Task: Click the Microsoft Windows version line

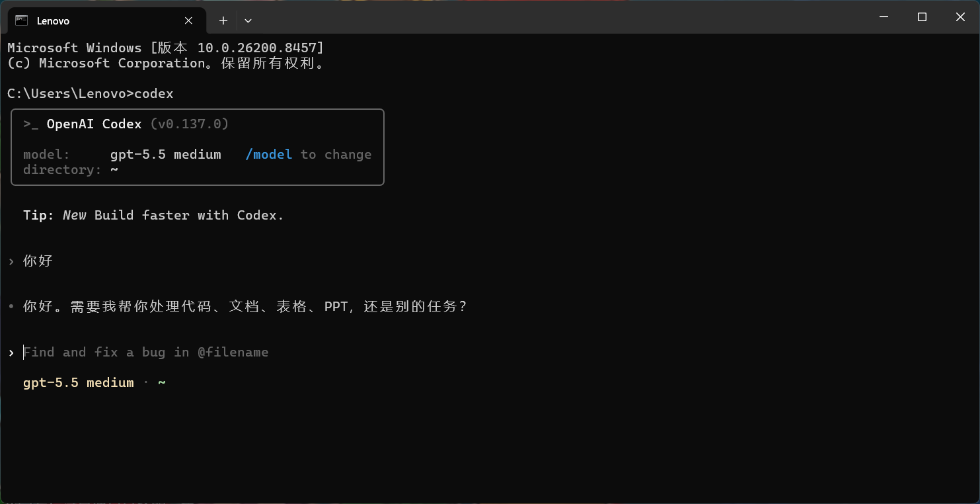Action: [166, 48]
